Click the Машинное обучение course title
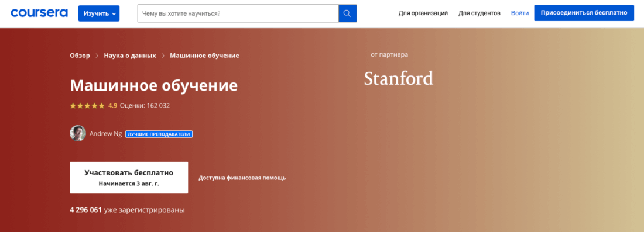644x232 pixels. click(x=153, y=86)
